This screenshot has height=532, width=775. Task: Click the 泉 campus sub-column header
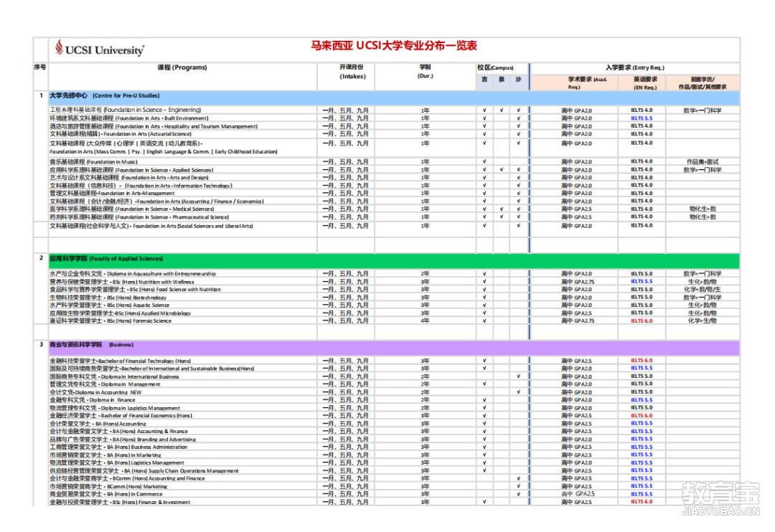click(x=502, y=80)
